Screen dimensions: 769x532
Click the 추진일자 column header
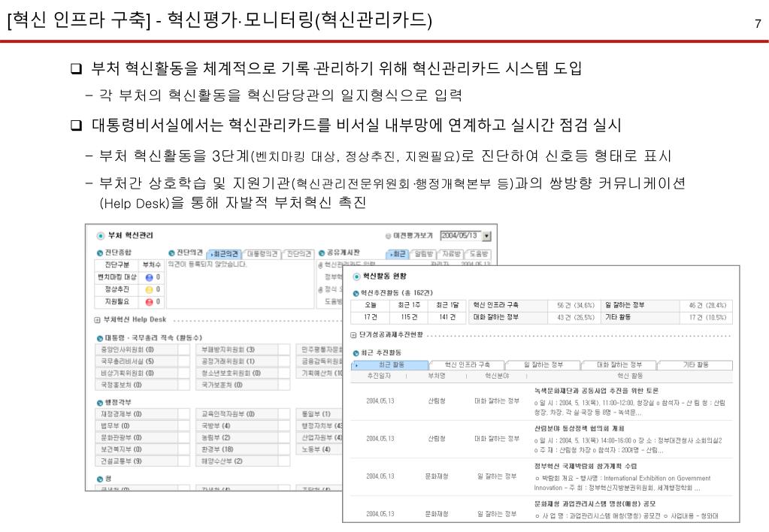pos(379,376)
